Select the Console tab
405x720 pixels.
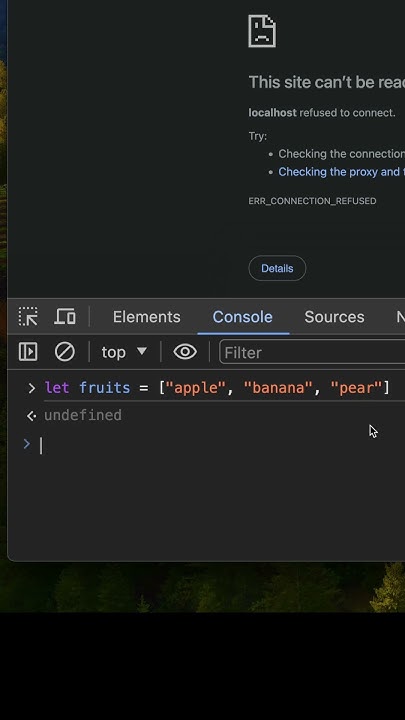coord(242,317)
